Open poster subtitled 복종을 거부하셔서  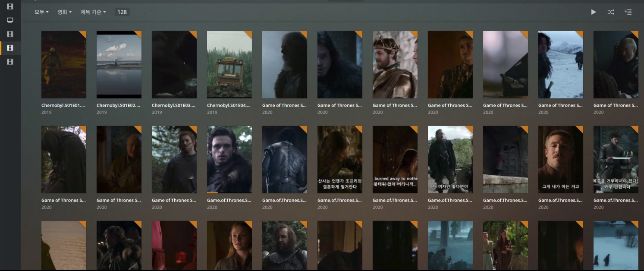(x=616, y=160)
